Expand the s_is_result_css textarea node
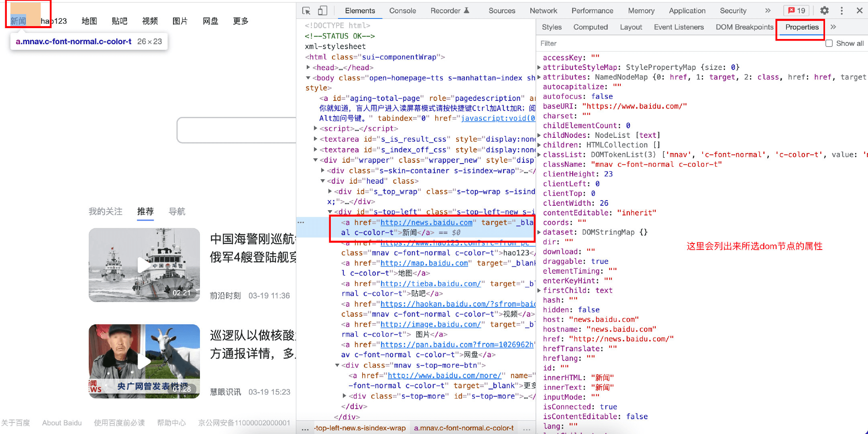Image resolution: width=868 pixels, height=434 pixels. pyautogui.click(x=316, y=139)
